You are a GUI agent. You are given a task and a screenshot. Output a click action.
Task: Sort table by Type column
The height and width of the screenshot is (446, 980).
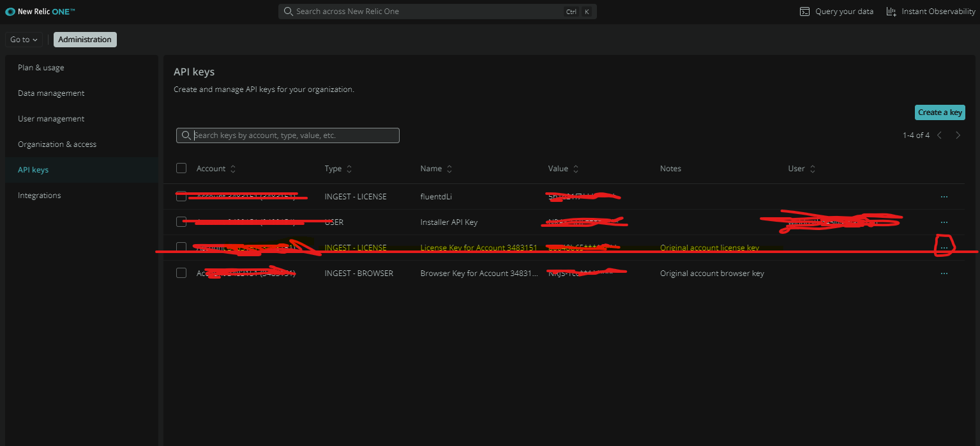pyautogui.click(x=338, y=169)
